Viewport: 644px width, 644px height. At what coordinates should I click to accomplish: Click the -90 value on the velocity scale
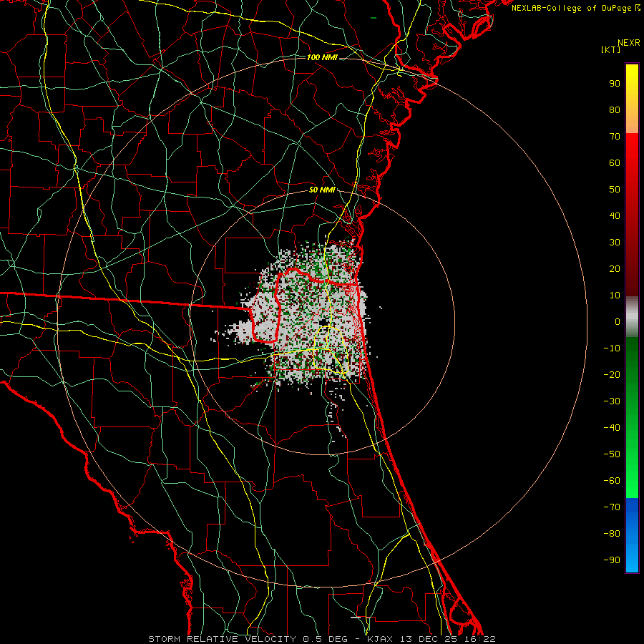(612, 560)
